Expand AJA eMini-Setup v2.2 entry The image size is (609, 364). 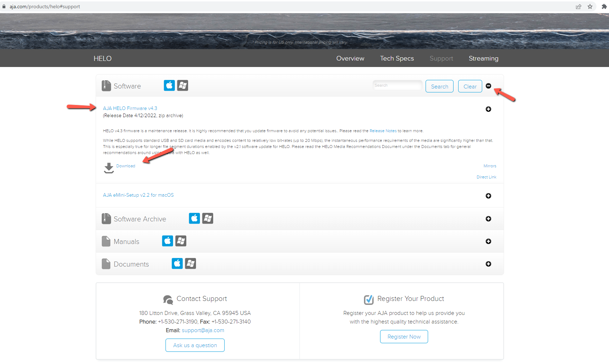(x=488, y=196)
